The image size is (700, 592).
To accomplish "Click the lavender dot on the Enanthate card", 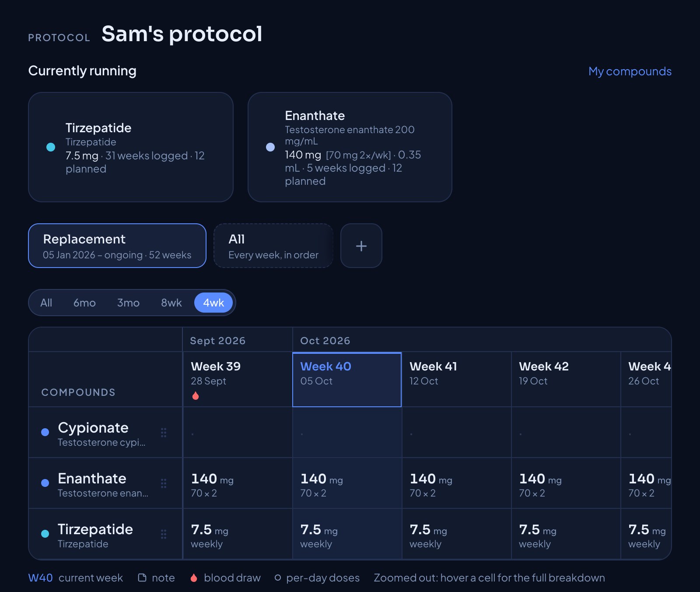I will [270, 147].
